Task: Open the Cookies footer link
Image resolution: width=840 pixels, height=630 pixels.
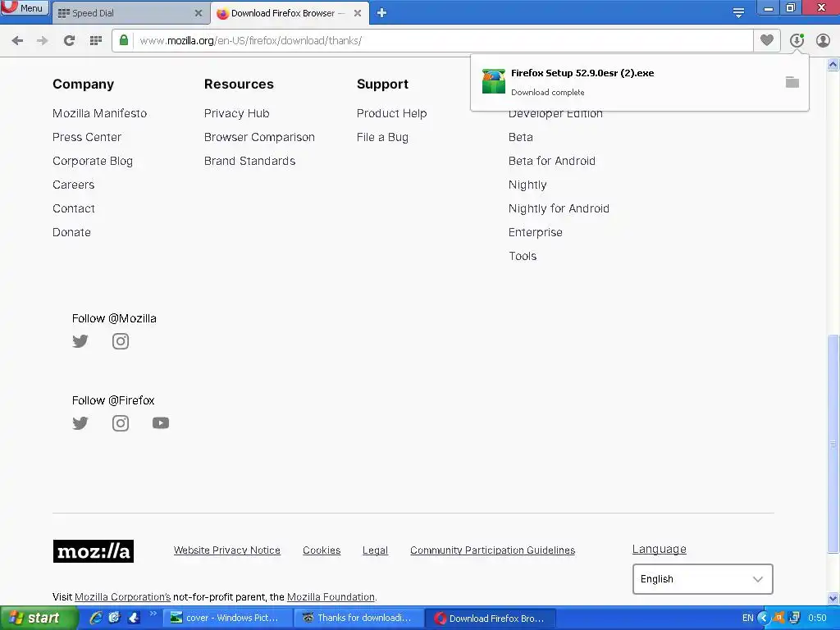Action: pyautogui.click(x=322, y=550)
